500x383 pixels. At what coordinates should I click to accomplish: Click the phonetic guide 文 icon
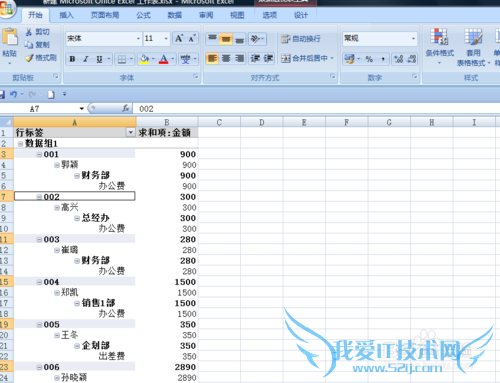pyautogui.click(x=185, y=59)
